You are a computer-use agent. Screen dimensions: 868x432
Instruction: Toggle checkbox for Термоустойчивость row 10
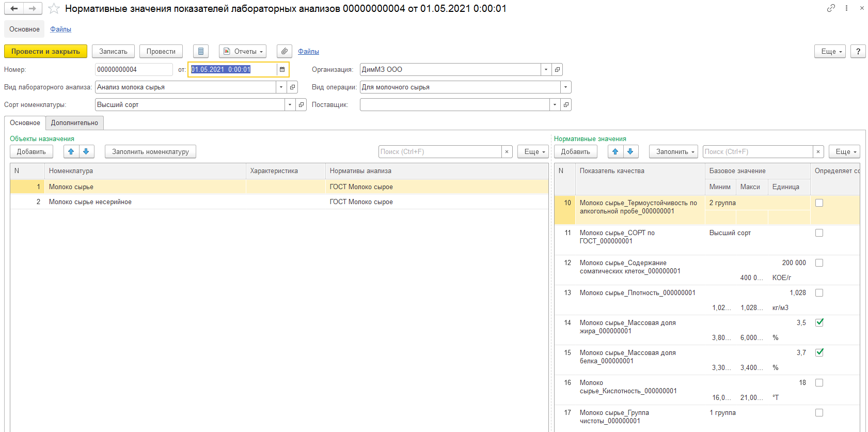coord(819,203)
